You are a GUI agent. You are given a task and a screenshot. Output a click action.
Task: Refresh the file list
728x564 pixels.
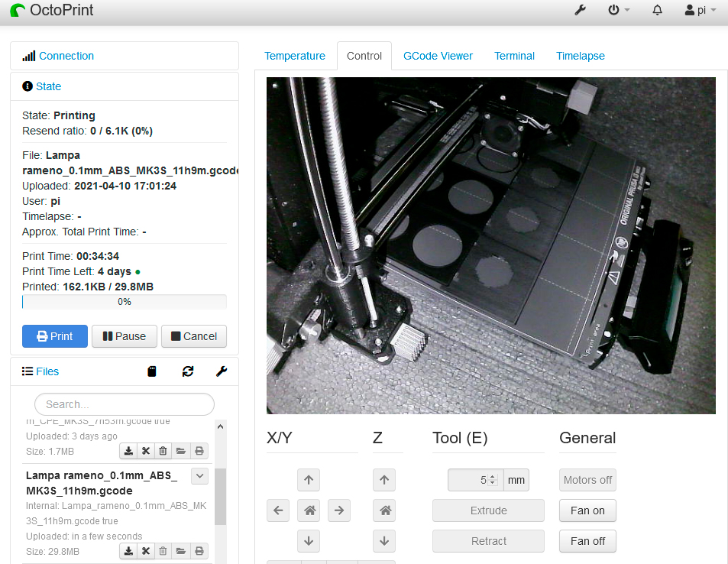[x=188, y=371]
